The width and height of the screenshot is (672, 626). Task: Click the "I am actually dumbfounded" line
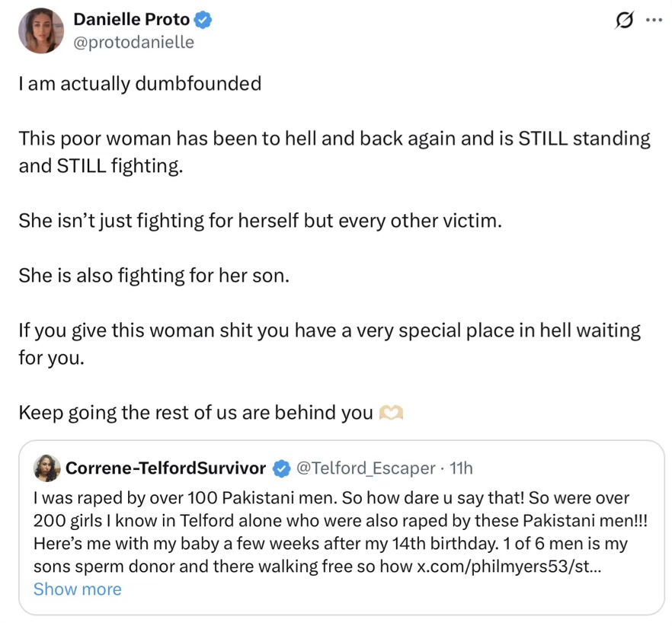(139, 84)
